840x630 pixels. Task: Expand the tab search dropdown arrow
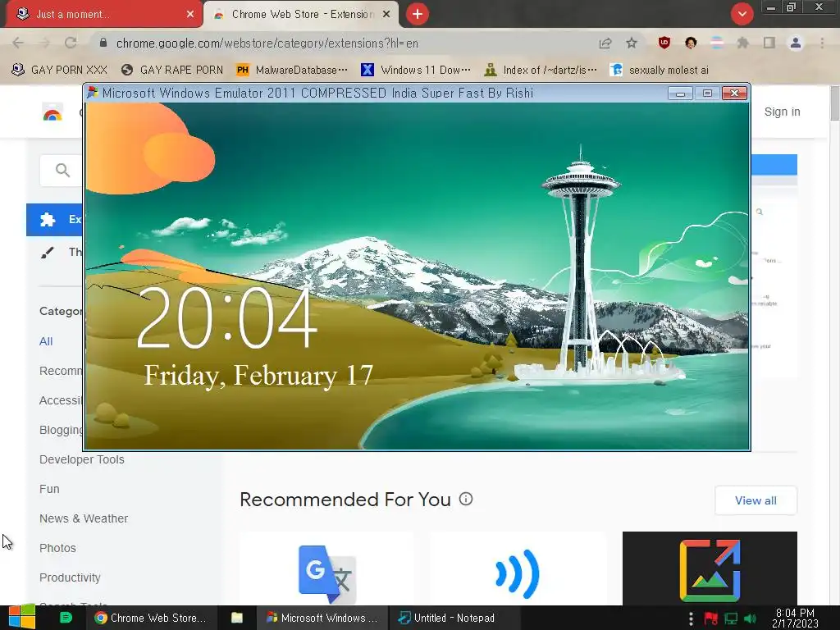(742, 14)
